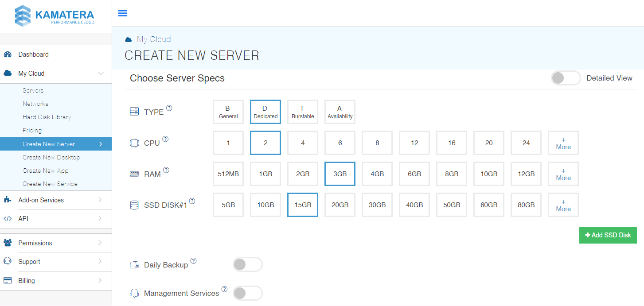644x306 pixels.
Task: Click the Billing credit card icon
Action: [x=7, y=280]
